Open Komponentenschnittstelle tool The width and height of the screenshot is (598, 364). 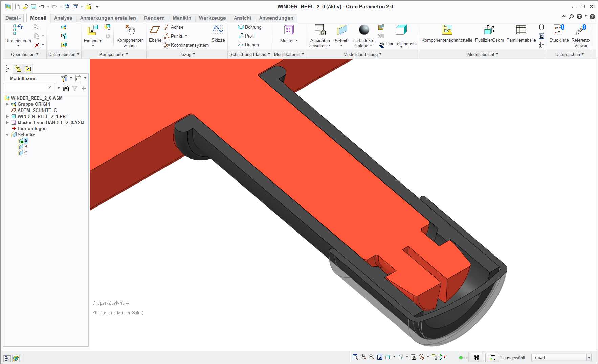447,30
